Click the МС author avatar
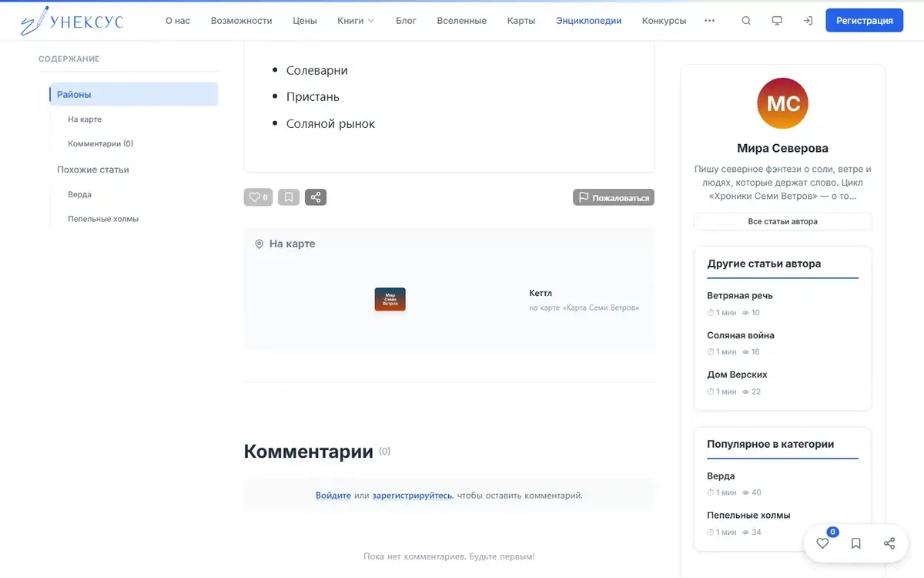Viewport: 924px width, 578px height. click(783, 103)
